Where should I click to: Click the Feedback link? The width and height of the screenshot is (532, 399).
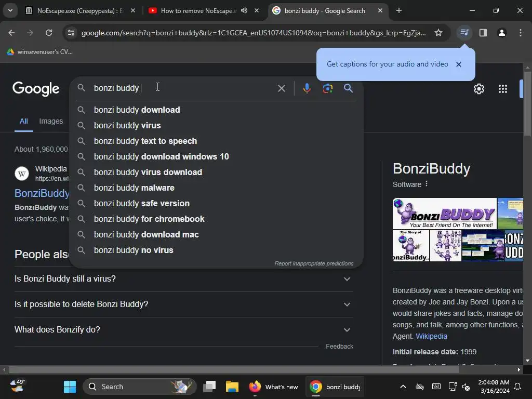tap(340, 347)
